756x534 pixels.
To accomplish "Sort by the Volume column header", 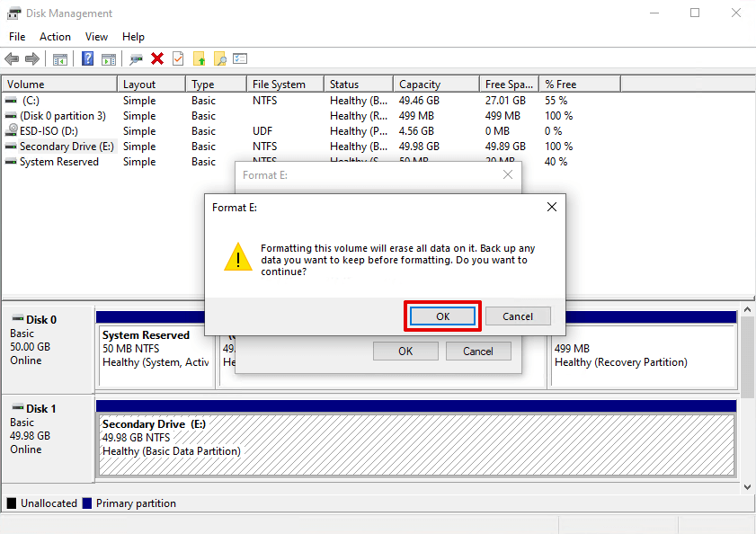I will click(x=60, y=84).
